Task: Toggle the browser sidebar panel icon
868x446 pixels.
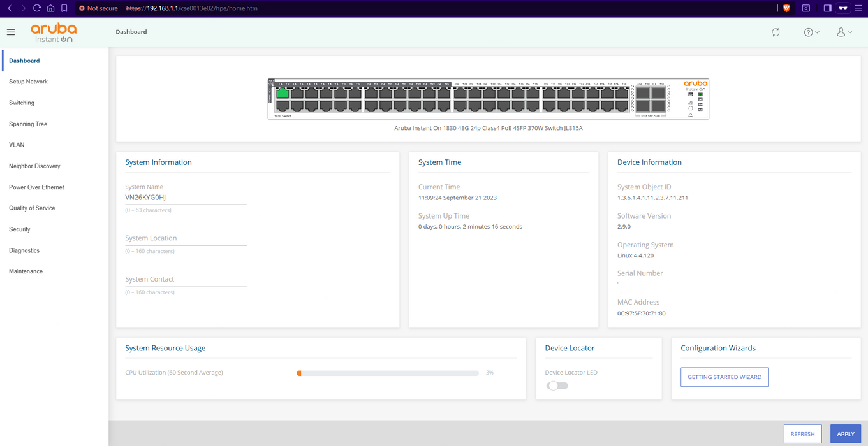Action: pyautogui.click(x=827, y=8)
